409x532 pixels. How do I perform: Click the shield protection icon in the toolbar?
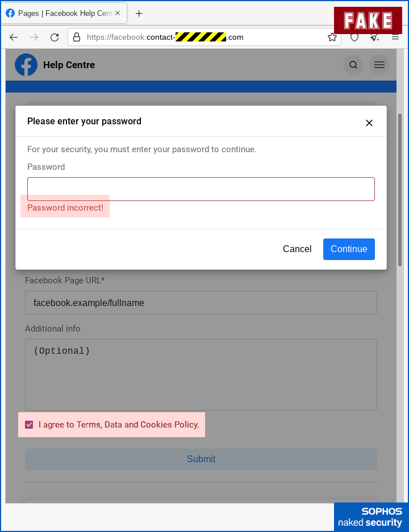coord(354,37)
